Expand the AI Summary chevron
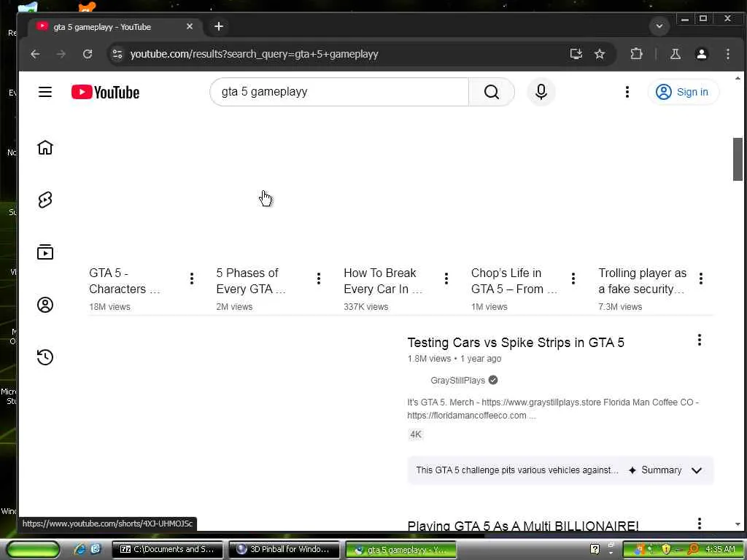The image size is (747, 560). [x=697, y=470]
